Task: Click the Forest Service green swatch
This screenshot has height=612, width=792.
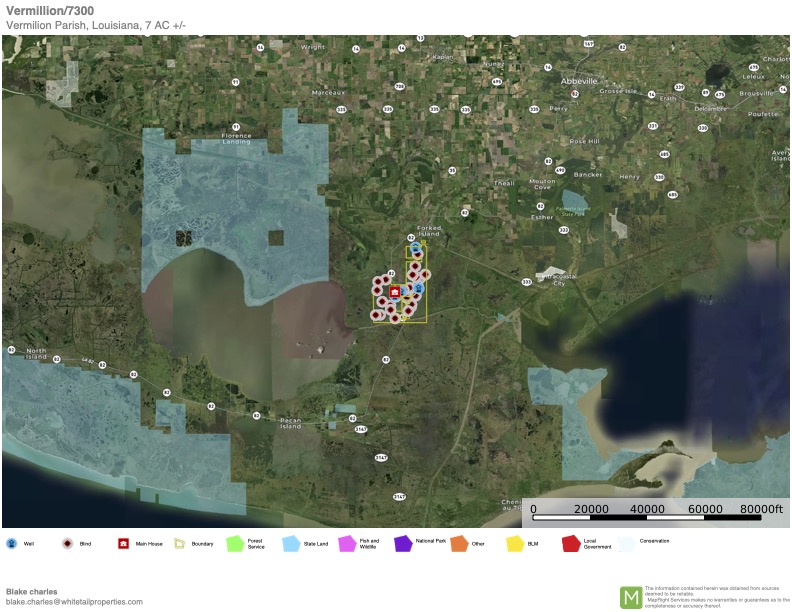Action: [235, 543]
